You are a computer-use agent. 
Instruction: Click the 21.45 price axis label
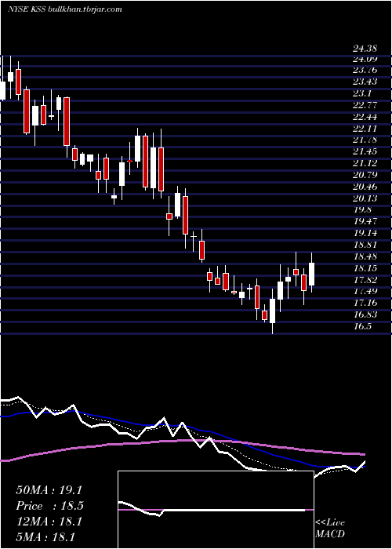365,151
